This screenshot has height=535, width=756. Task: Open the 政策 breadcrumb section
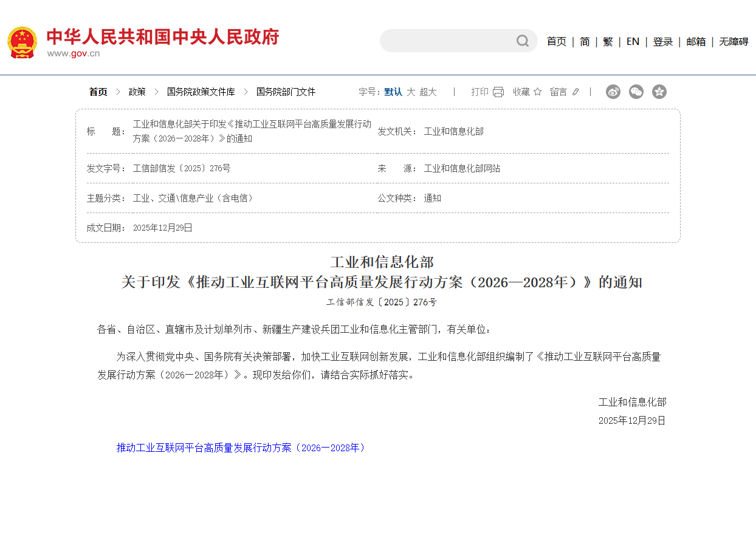(x=137, y=92)
